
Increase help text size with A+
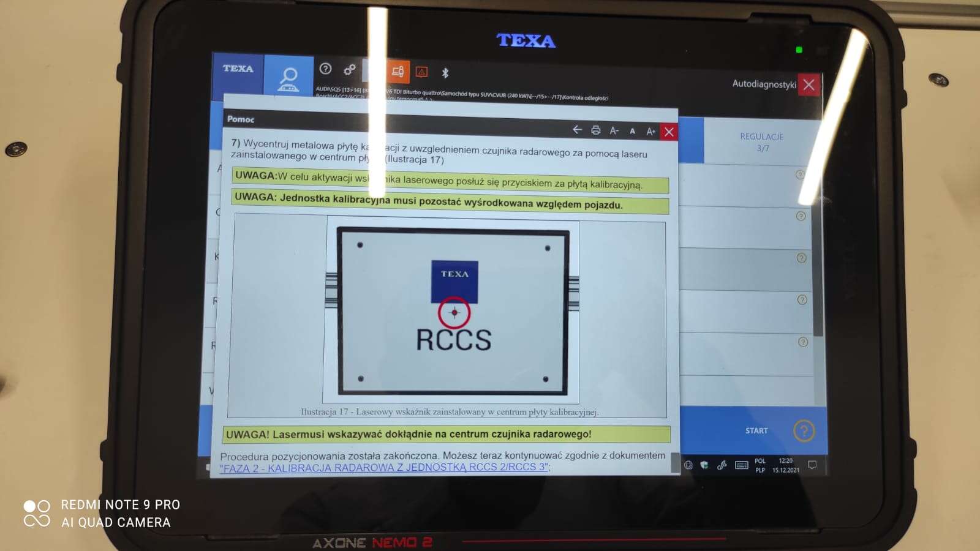651,131
